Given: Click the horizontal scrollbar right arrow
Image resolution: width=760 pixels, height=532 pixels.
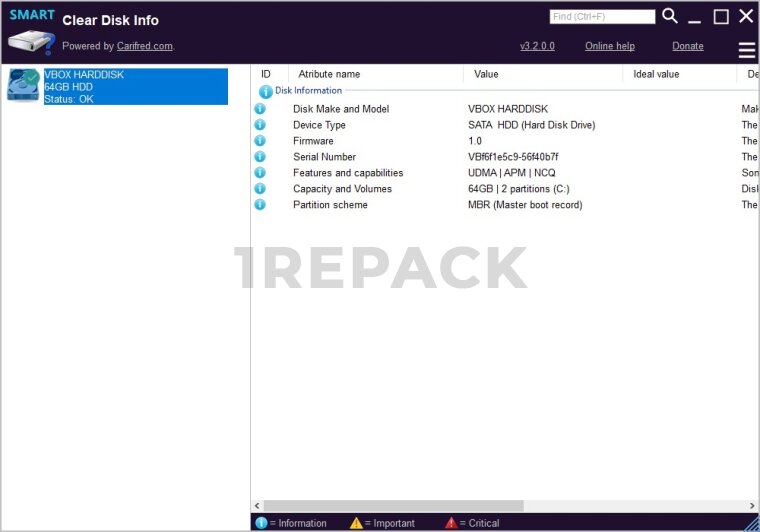Looking at the screenshot, I should click(x=752, y=506).
